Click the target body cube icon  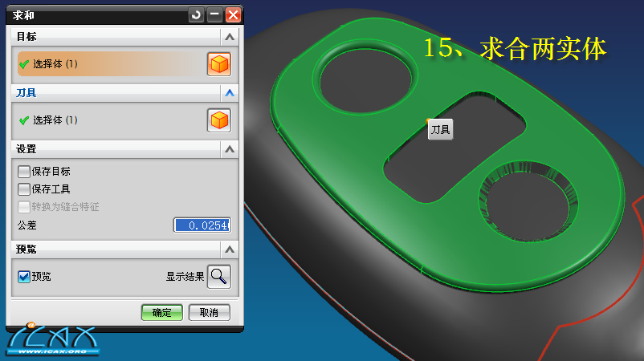[x=219, y=64]
